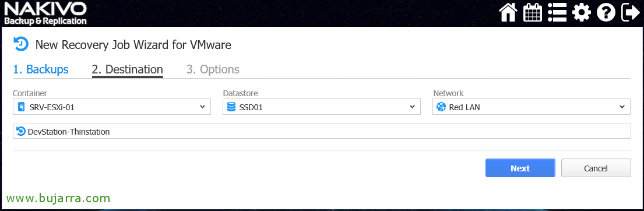The height and width of the screenshot is (211, 644).
Task: Click the Cancel button
Action: (x=596, y=168)
